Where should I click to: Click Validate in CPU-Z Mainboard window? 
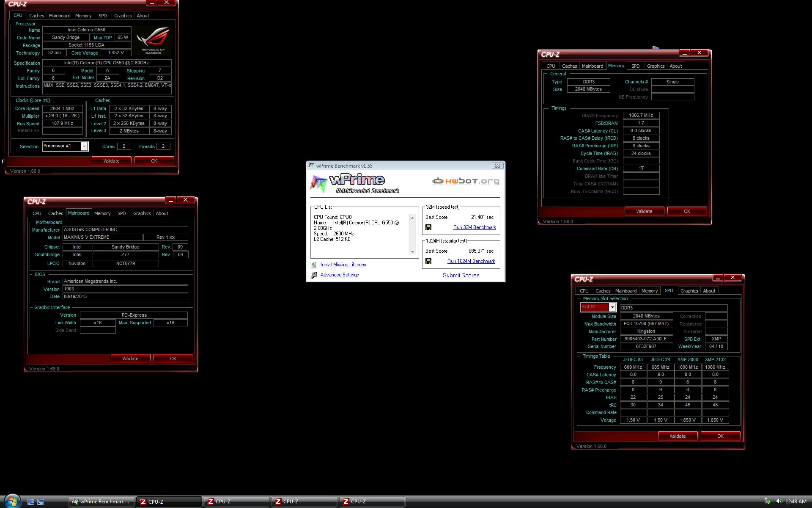click(x=130, y=359)
